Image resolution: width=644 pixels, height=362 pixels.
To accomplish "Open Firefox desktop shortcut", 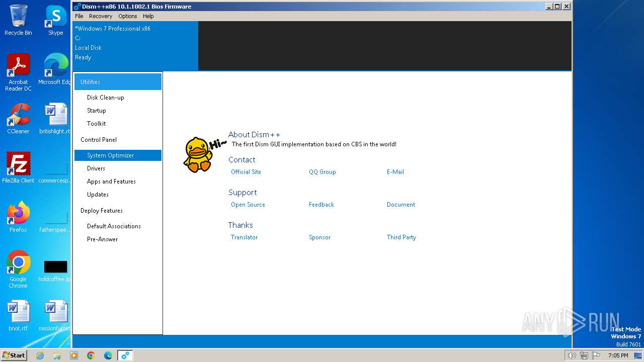I will coord(18,217).
